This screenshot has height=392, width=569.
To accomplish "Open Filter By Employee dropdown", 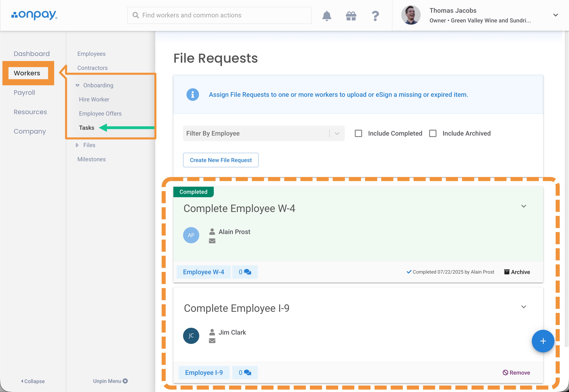I will click(x=263, y=133).
